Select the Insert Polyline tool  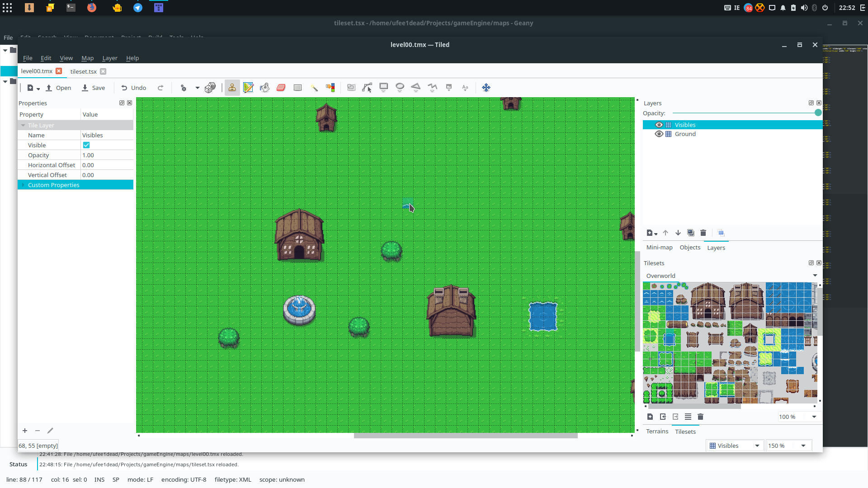432,88
